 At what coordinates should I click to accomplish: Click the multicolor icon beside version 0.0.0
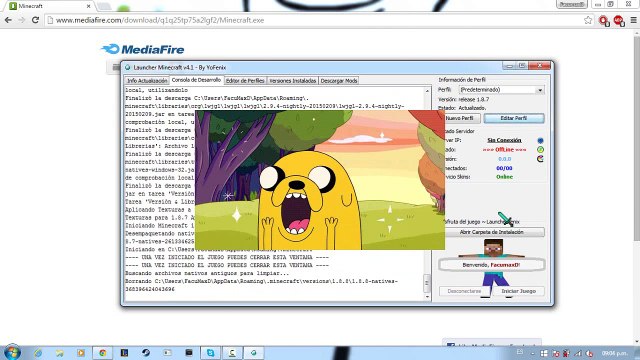[540, 159]
